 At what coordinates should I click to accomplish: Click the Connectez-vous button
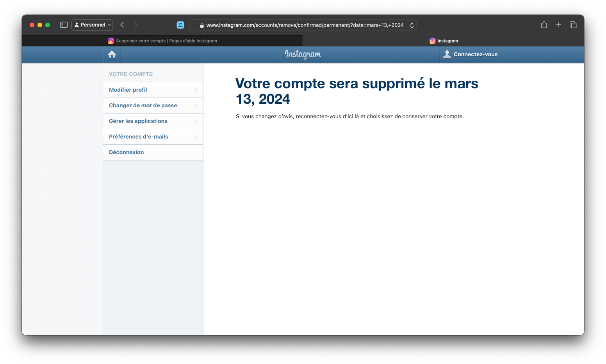(471, 55)
